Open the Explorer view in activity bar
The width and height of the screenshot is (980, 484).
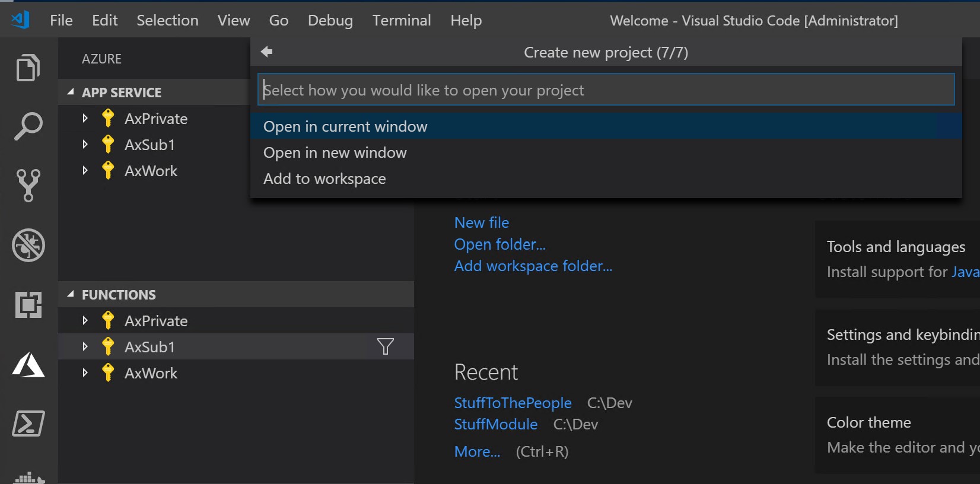28,67
